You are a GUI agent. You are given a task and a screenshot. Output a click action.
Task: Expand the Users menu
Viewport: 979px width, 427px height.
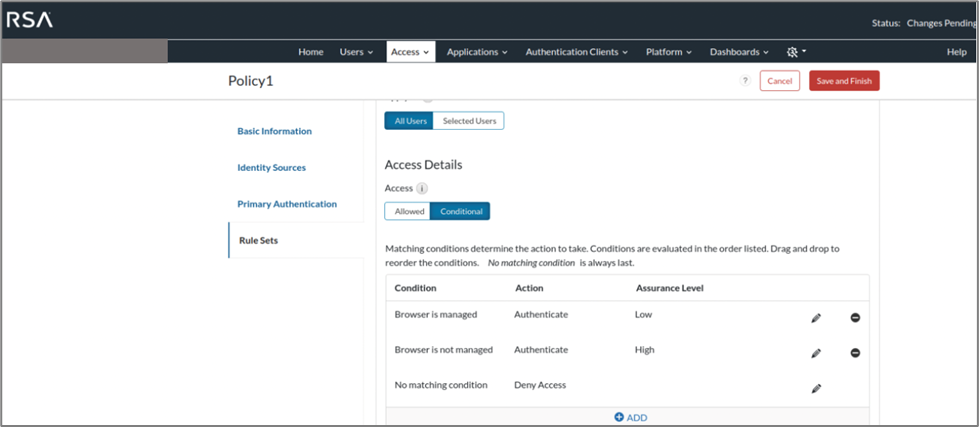[x=356, y=52]
